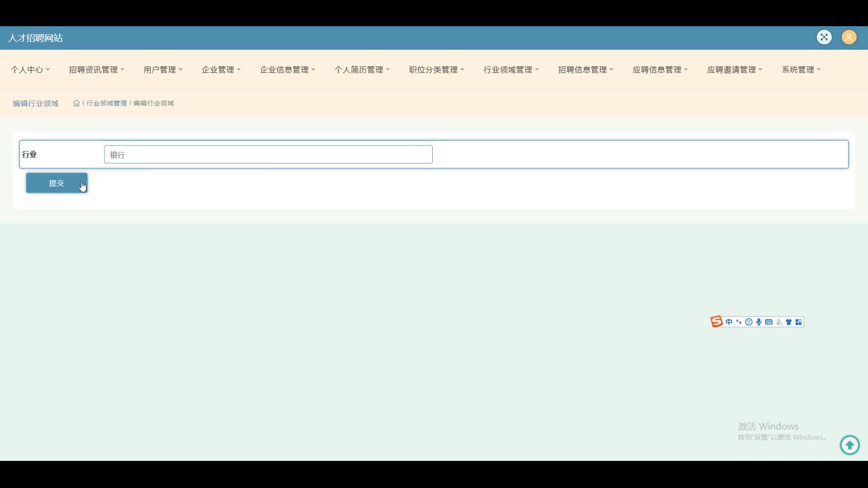
Task: Click the 编辑行业领域 page heading
Action: pyautogui.click(x=36, y=103)
